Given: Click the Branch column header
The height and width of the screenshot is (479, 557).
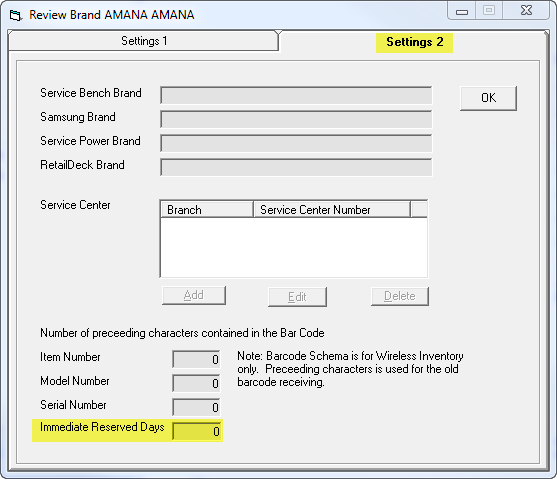Looking at the screenshot, I should tap(207, 210).
